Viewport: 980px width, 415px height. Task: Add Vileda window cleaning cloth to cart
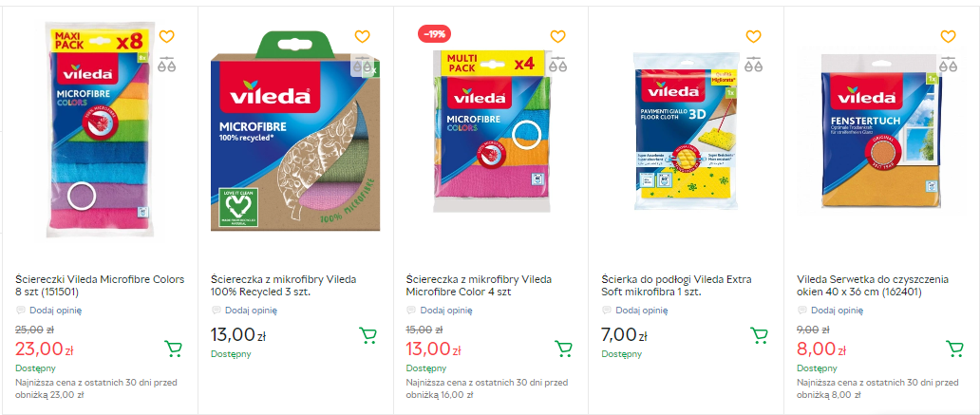coord(954,349)
